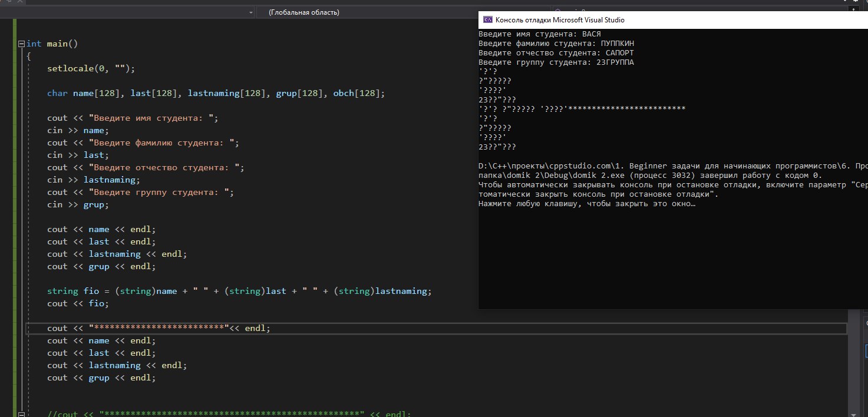Image resolution: width=868 pixels, height=417 pixels.
Task: Click the "Нажмите любую клавишу" console message
Action: tap(587, 204)
